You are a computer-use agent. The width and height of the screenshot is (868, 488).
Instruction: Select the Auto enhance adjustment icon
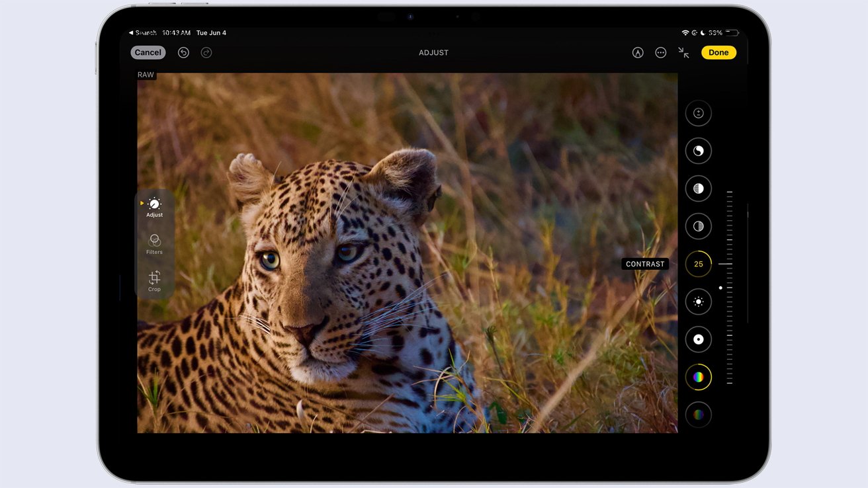pos(698,113)
